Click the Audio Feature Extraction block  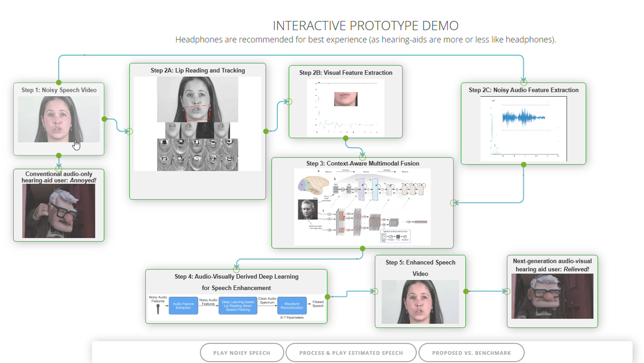(x=183, y=305)
